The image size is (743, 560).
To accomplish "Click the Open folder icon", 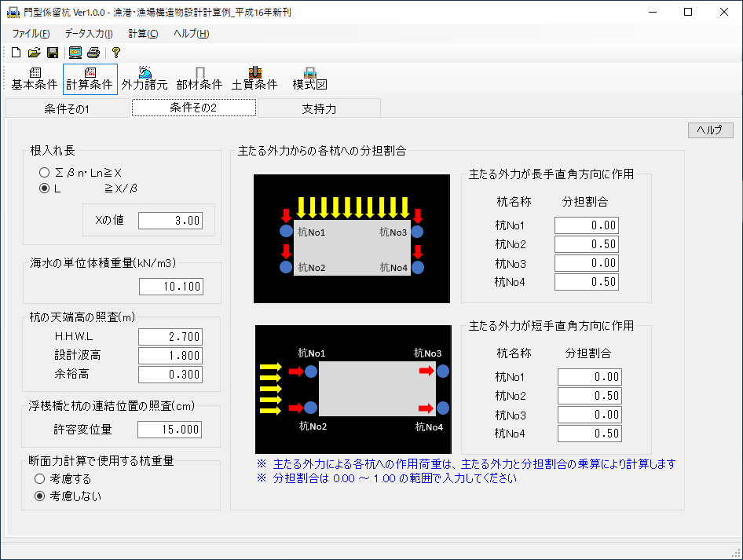I will [34, 52].
